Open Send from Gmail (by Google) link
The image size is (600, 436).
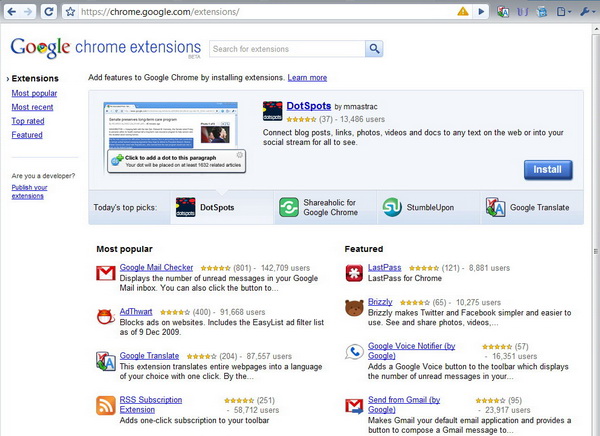[404, 405]
